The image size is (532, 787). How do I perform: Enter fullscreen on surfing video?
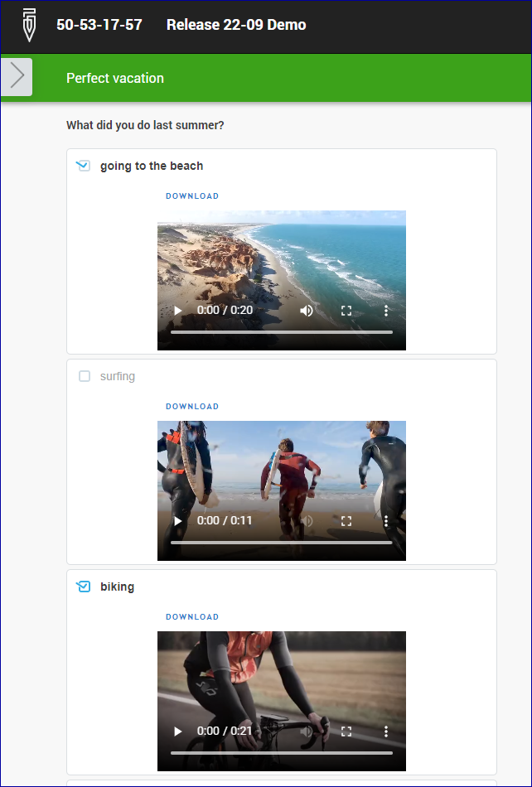coord(346,520)
